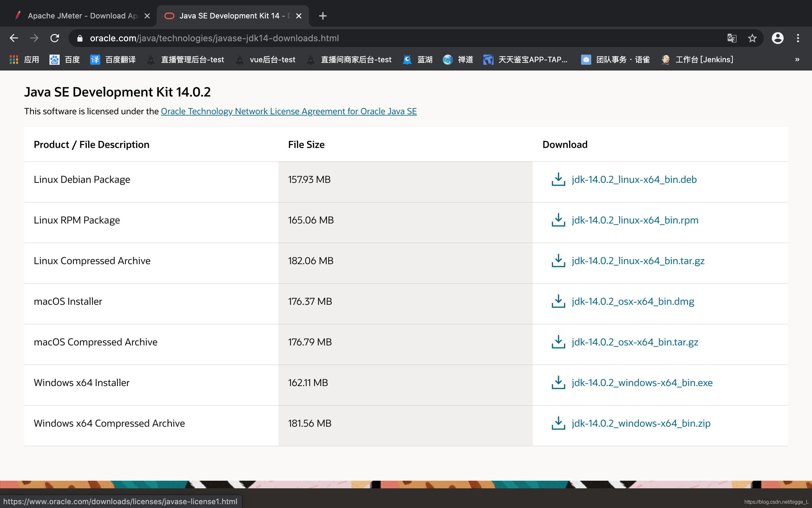The image size is (812, 508).
Task: Download jdk-14.0.2_linux-x64_bin.rpm
Action: click(x=635, y=220)
